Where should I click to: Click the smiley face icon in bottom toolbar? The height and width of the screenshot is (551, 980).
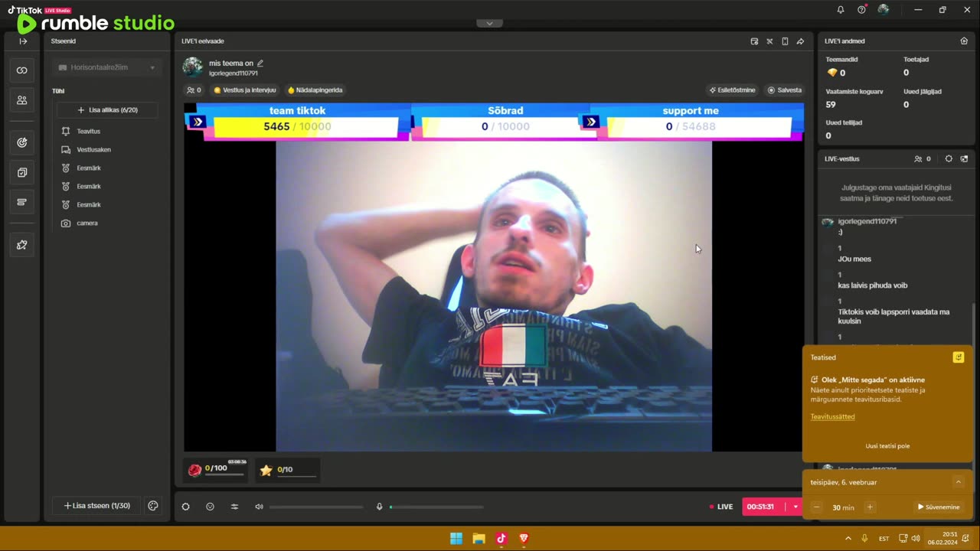pos(210,507)
